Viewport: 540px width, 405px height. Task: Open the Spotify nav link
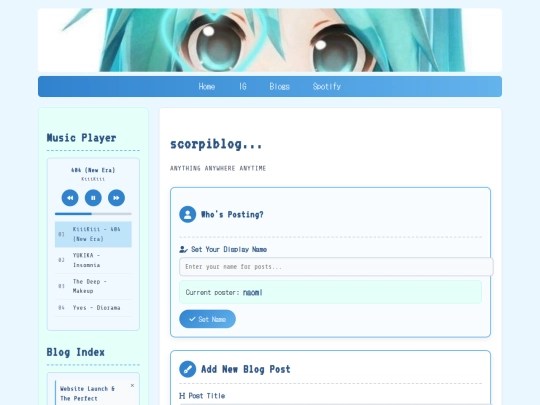327,86
